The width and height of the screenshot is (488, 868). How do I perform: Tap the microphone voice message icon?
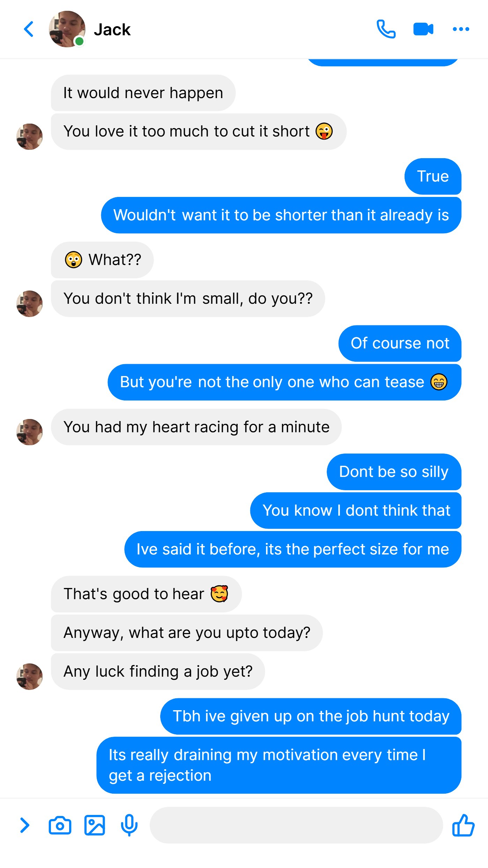[129, 825]
